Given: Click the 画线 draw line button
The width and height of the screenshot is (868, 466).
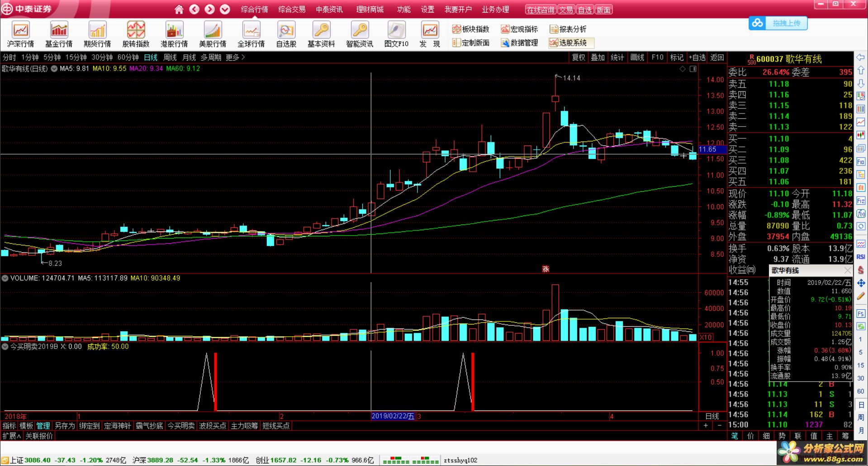Looking at the screenshot, I should pyautogui.click(x=637, y=57).
